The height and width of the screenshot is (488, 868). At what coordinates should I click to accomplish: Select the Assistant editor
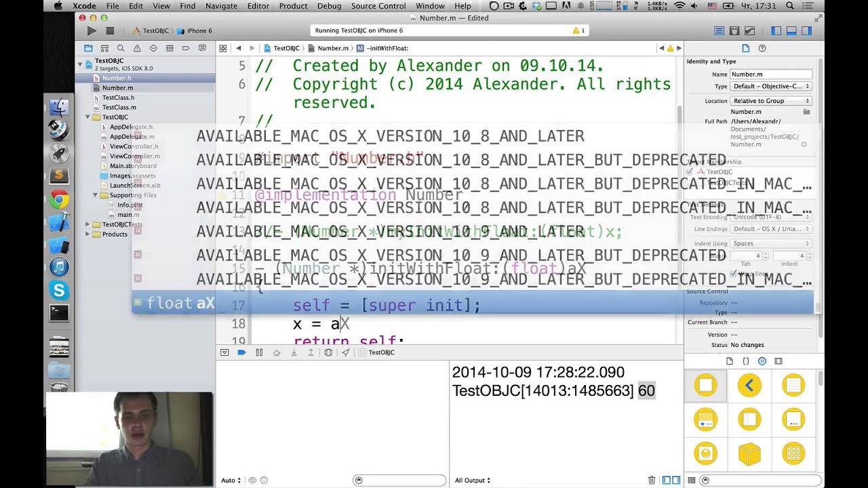tap(734, 31)
